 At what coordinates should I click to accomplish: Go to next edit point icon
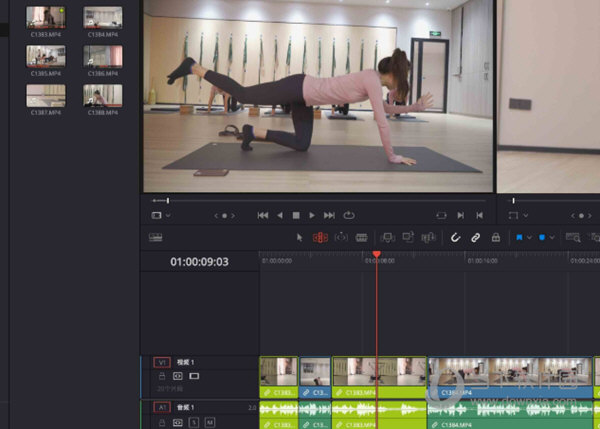[x=461, y=215]
